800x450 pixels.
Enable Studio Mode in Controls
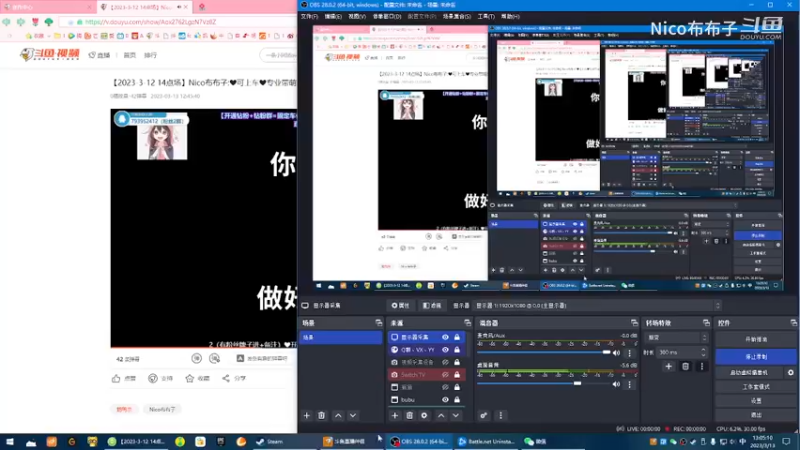click(756, 387)
